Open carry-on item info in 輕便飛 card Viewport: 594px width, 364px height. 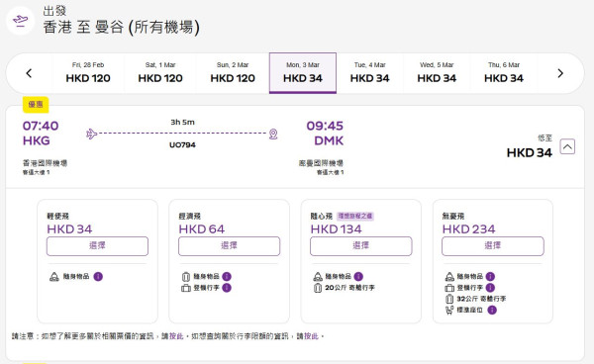tap(98, 277)
